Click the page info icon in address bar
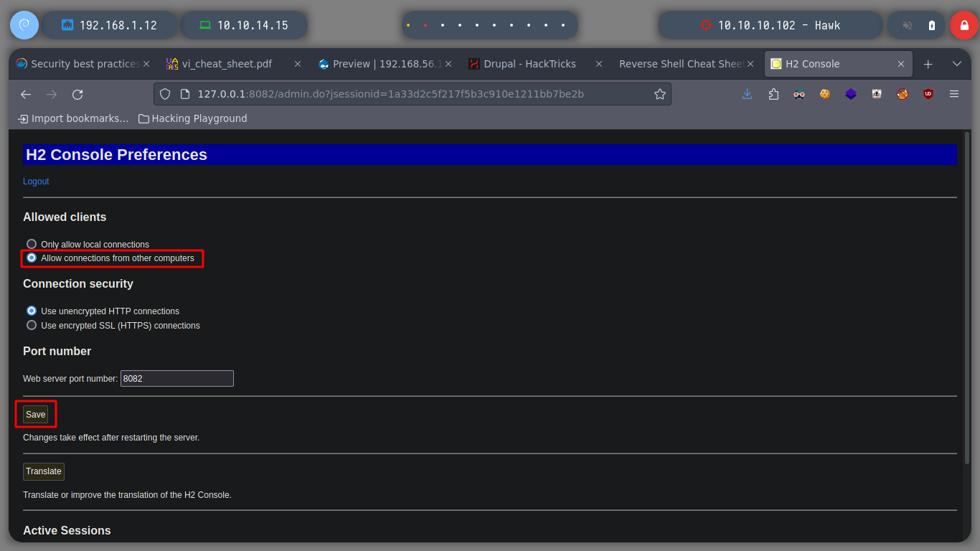The image size is (980, 551). tap(184, 94)
